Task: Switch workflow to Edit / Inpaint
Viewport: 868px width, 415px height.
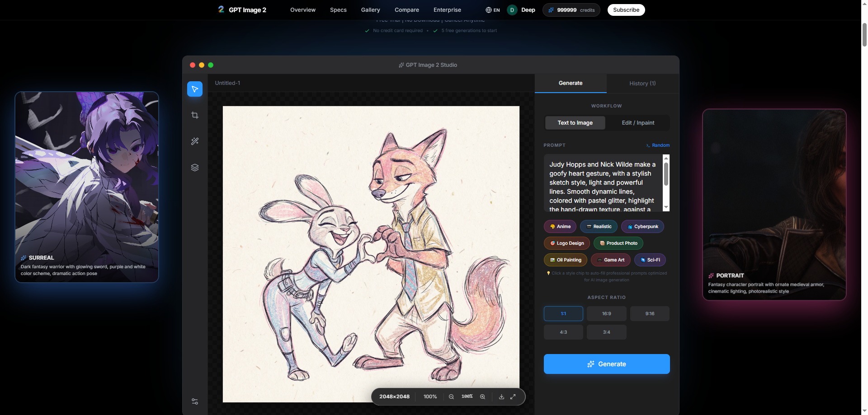Action: pyautogui.click(x=637, y=122)
